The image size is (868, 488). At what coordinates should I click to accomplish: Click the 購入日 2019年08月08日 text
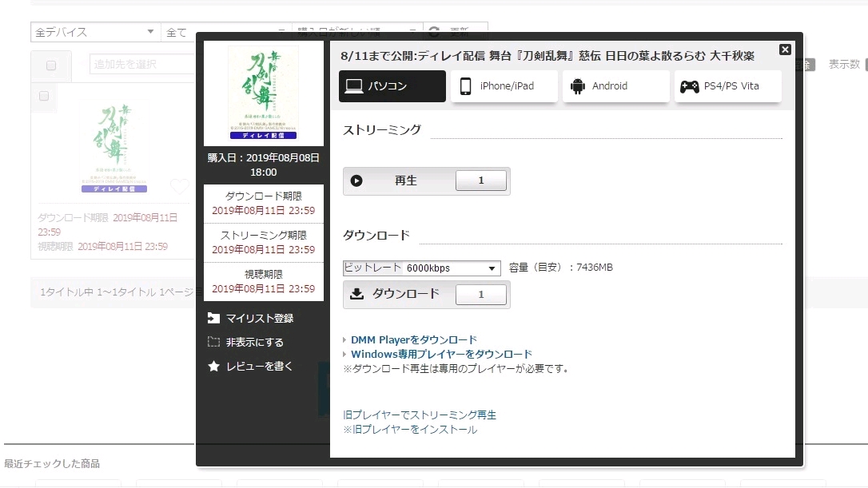pos(264,157)
